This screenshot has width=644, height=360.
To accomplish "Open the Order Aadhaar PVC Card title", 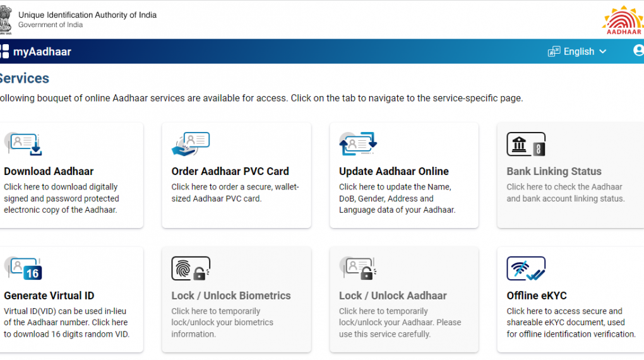I will point(230,171).
